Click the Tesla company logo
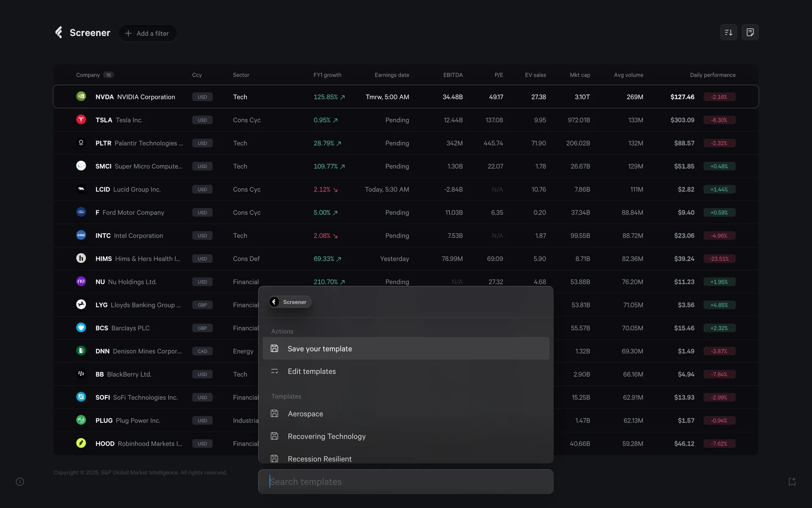812x508 pixels. click(x=81, y=120)
